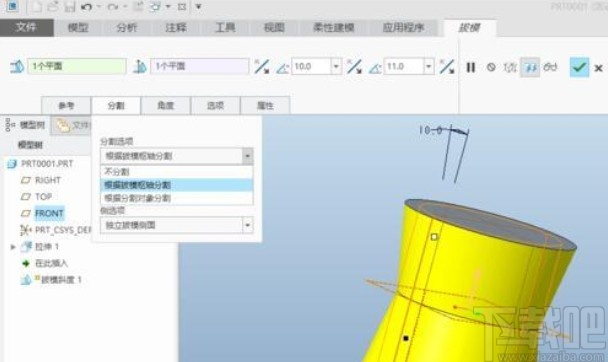
Task: Click the model tree settings icon
Action: [x=9, y=125]
